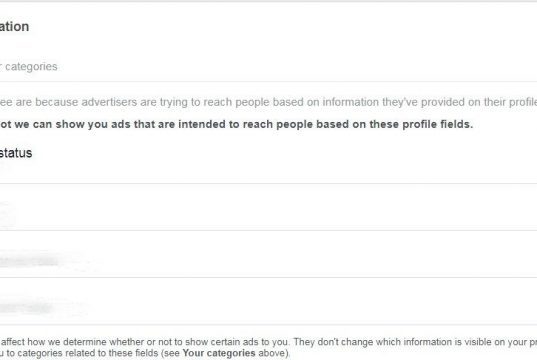The width and height of the screenshot is (537, 360).
Task: Switch to the 'categories' tab
Action: click(x=29, y=66)
